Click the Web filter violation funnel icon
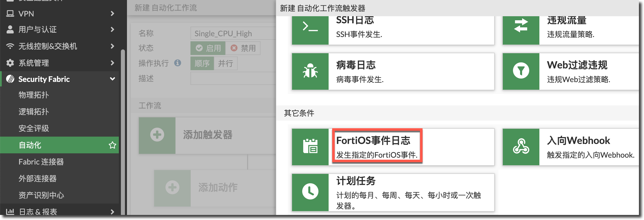The width and height of the screenshot is (644, 220). click(521, 71)
